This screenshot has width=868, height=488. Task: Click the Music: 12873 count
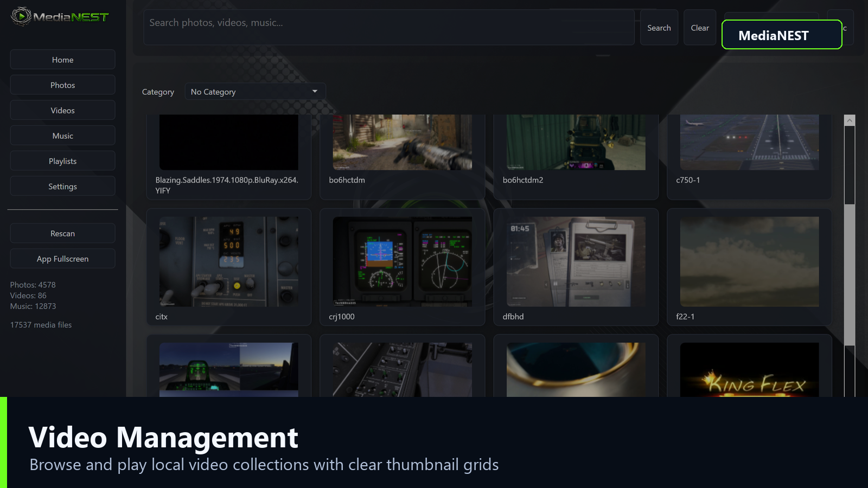click(x=33, y=306)
